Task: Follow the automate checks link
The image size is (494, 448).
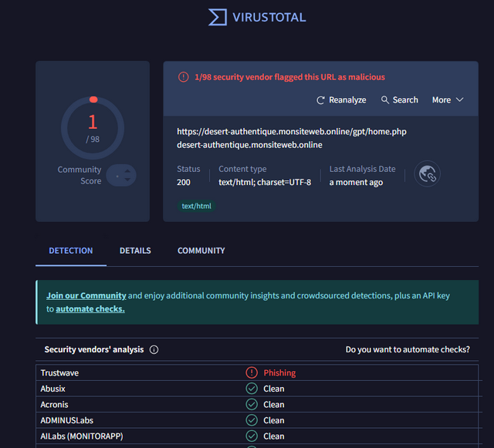Action: pos(90,309)
